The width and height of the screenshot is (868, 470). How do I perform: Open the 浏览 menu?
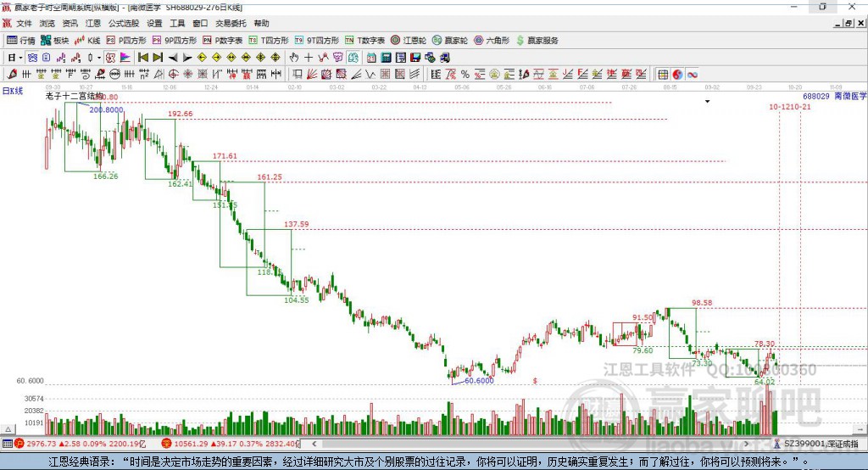coord(47,23)
